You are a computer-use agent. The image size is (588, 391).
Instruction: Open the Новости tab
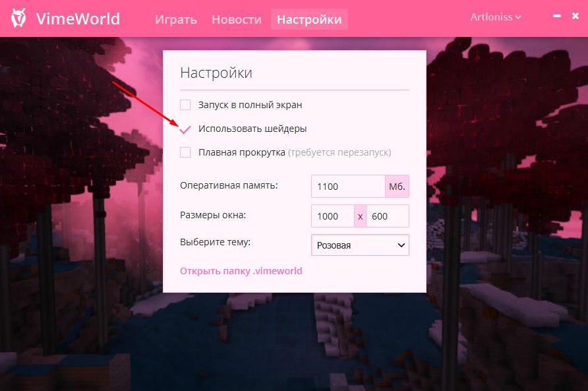click(x=237, y=19)
